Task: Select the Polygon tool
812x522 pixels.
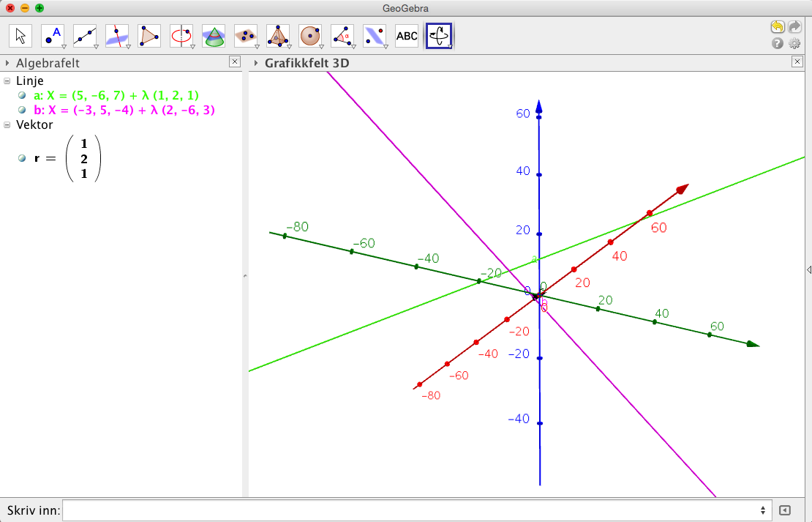Action: 149,35
